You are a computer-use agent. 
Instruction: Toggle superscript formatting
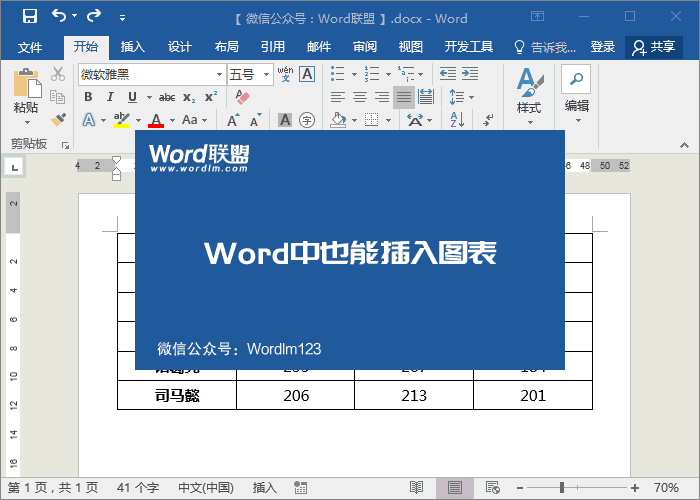point(211,96)
